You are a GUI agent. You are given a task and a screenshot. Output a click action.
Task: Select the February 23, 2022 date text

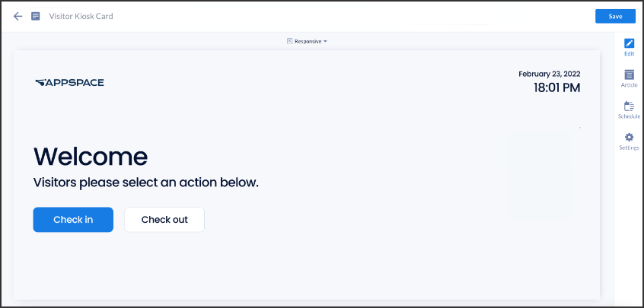point(549,75)
